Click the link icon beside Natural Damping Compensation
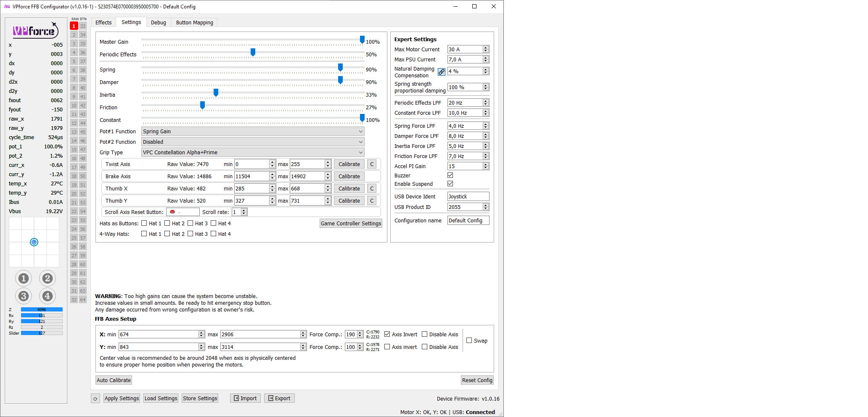 (x=441, y=72)
